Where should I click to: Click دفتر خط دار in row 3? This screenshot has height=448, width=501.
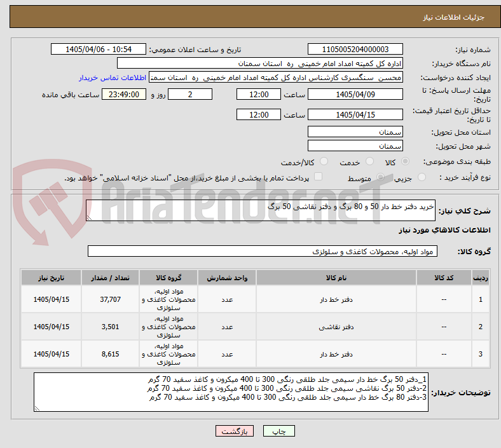point(336,354)
